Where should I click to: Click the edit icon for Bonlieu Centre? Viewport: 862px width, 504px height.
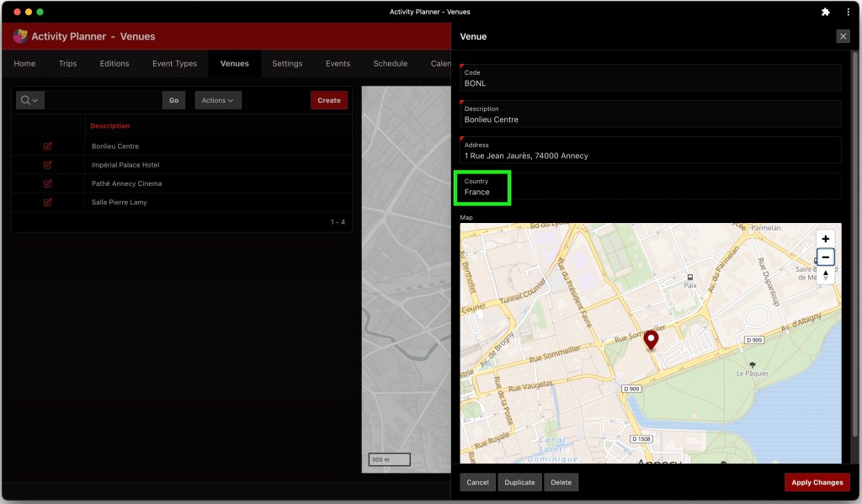point(48,146)
